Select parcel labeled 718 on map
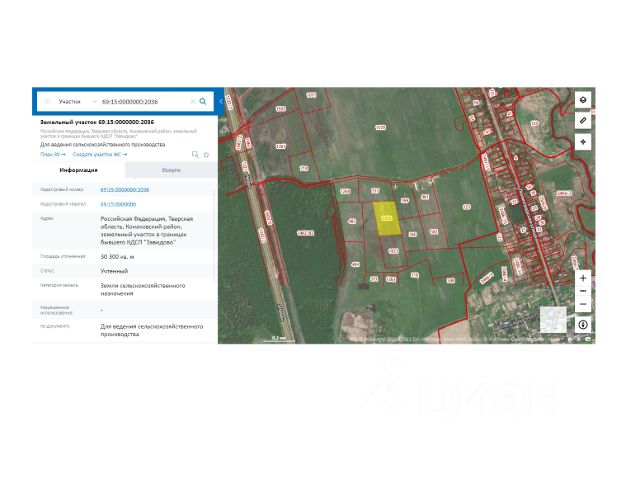 coord(304,168)
